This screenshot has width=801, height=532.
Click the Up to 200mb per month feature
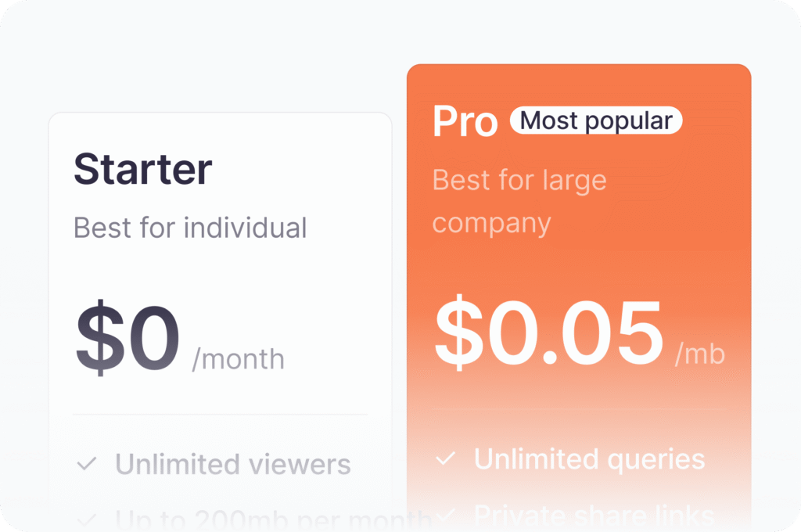point(274,520)
